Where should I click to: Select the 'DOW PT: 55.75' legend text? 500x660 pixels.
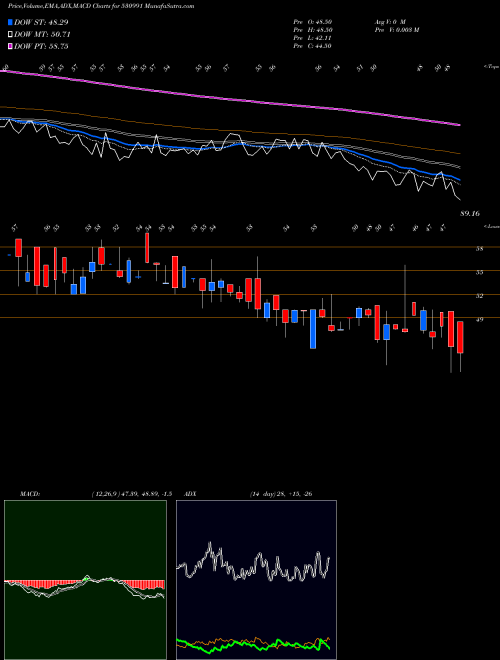(x=41, y=46)
